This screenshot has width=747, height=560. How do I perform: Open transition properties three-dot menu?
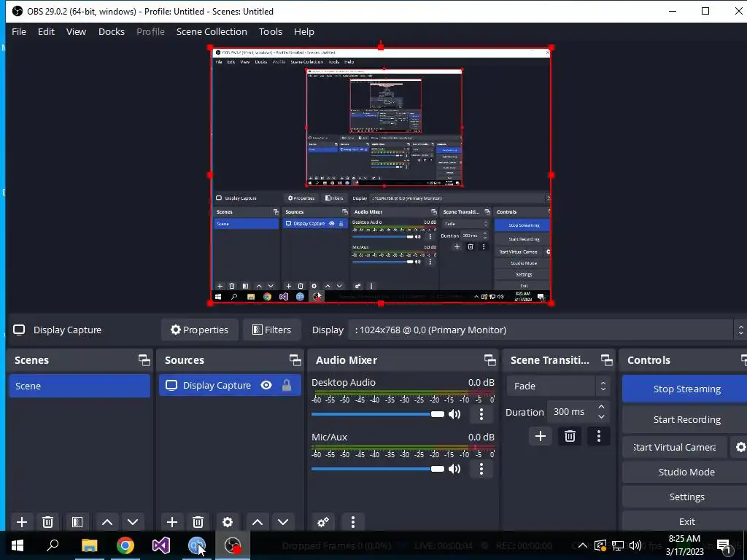(599, 436)
